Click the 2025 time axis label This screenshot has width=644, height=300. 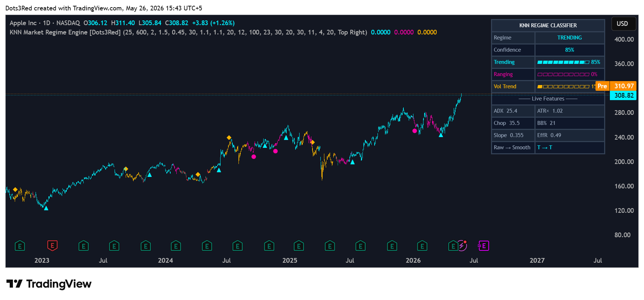[x=290, y=261]
